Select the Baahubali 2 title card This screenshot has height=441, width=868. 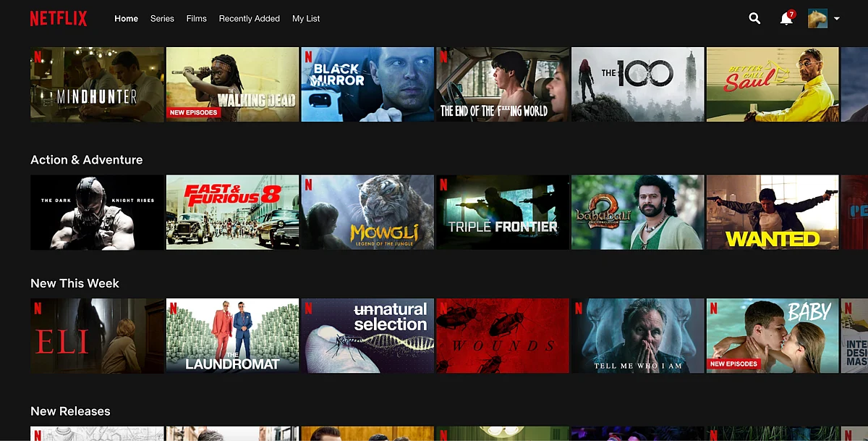click(x=638, y=212)
